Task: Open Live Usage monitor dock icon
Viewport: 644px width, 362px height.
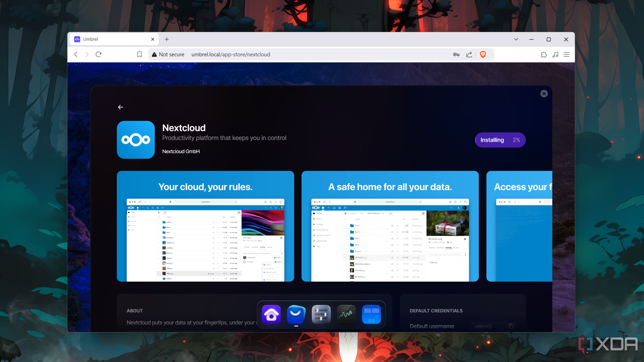Action: pyautogui.click(x=346, y=314)
